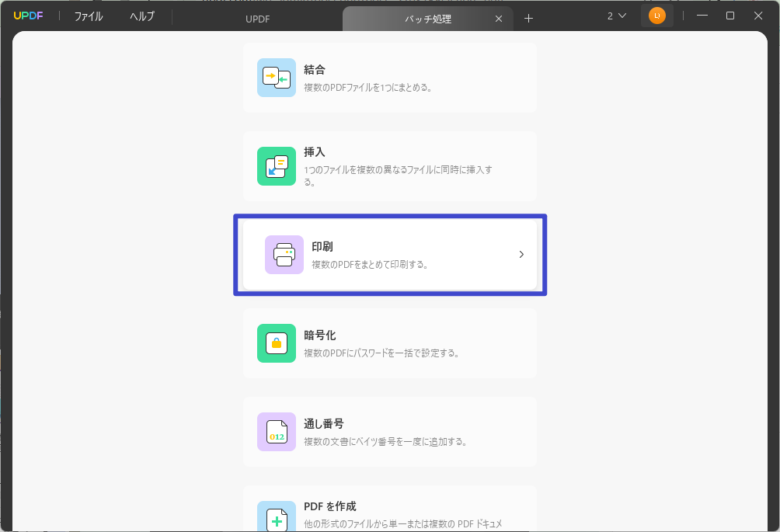The height and width of the screenshot is (532, 780).
Task: Click the 挿入 (insert) page icon
Action: click(276, 166)
